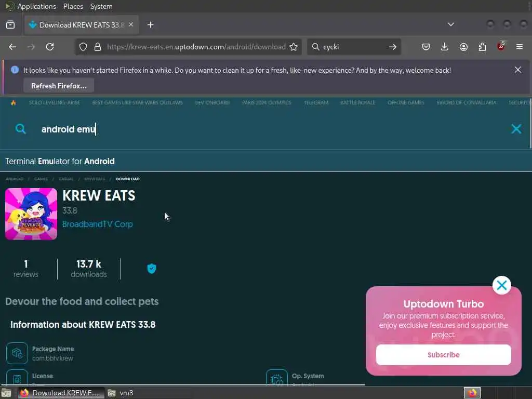Open Paris 2024 Olympics trending link
The height and width of the screenshot is (399, 532).
click(x=267, y=102)
